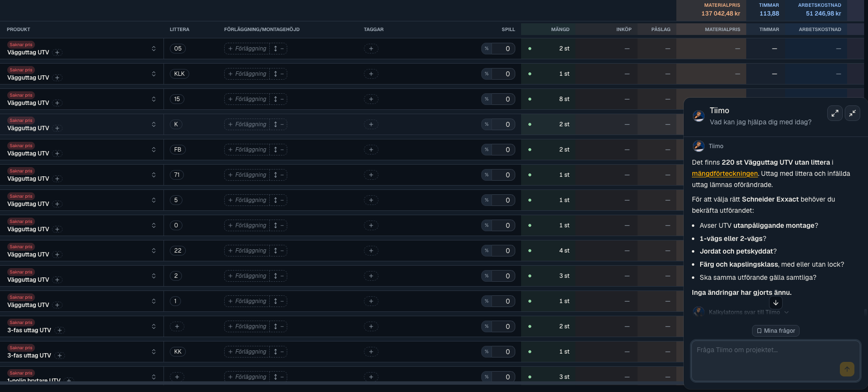Select the 8 st quantity cell
The width and height of the screenshot is (868, 392).
pos(549,99)
